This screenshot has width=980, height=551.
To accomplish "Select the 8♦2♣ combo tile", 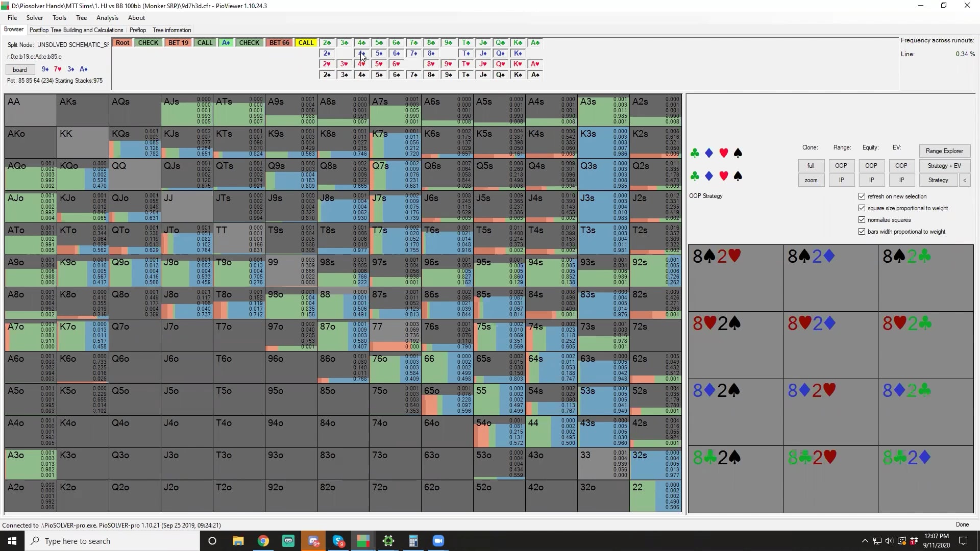I will (x=925, y=412).
